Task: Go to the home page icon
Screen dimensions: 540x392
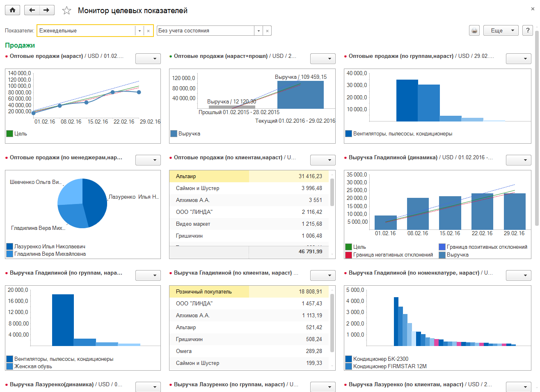Action: (x=13, y=10)
